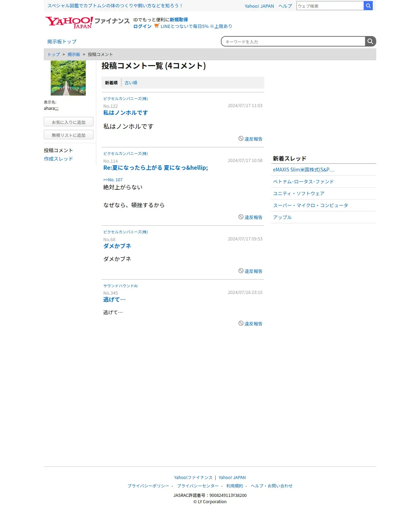Open Yahoo! JAPAN link in top bar
The image size is (420, 513).
(x=259, y=6)
